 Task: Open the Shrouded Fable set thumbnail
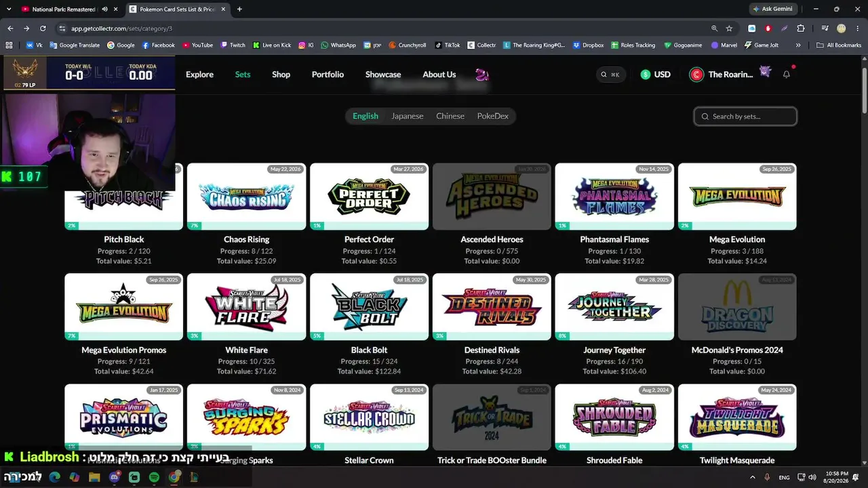tap(614, 418)
